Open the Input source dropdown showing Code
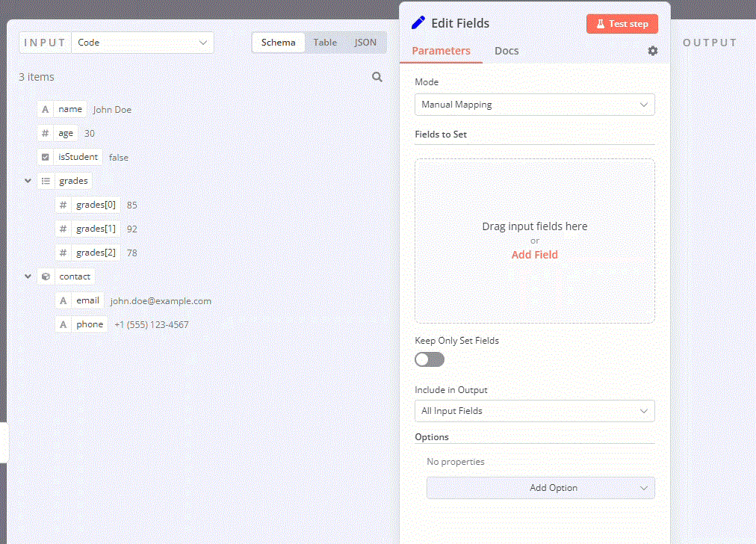The width and height of the screenshot is (756, 544). pos(142,43)
